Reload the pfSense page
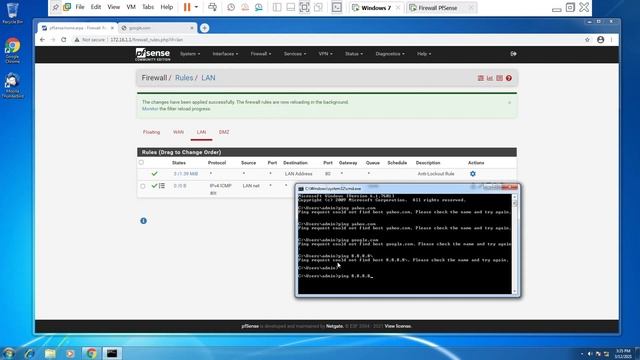This screenshot has height=360, width=640. tap(64, 40)
